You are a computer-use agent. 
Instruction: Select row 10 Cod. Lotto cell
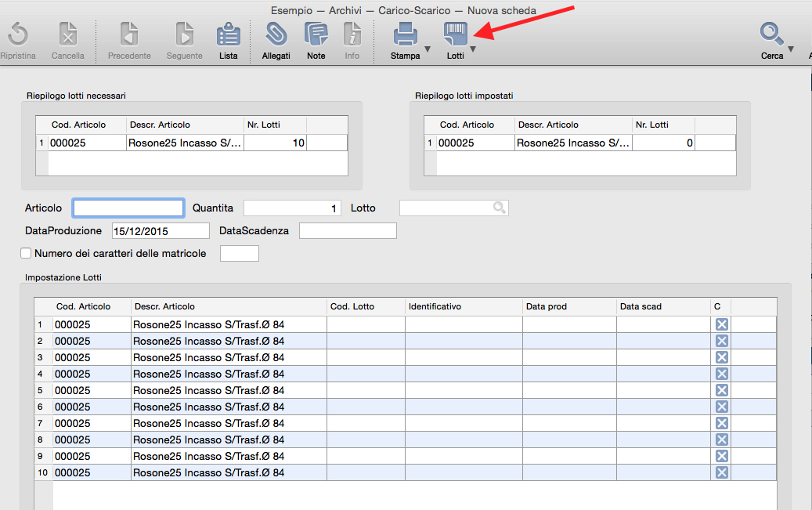366,472
